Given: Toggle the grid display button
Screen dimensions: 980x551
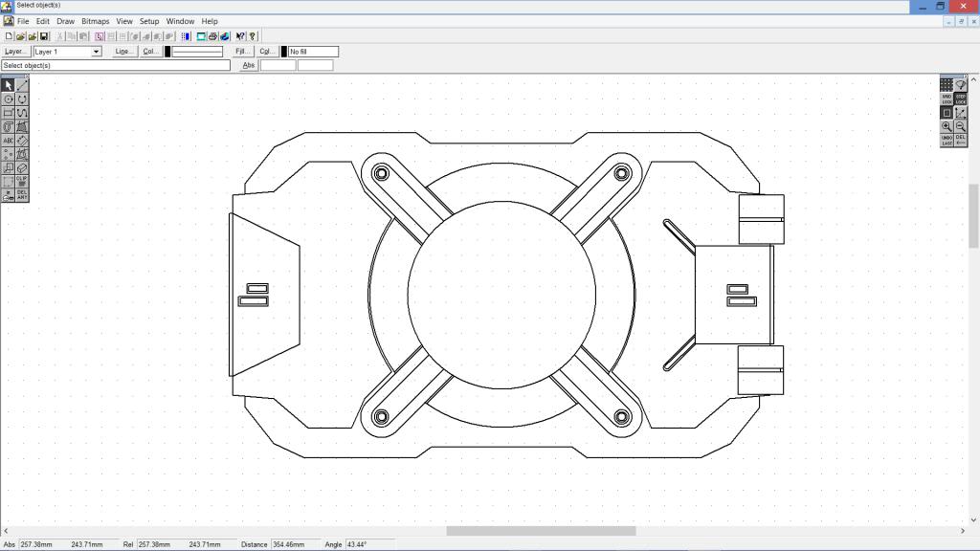Looking at the screenshot, I should point(947,84).
